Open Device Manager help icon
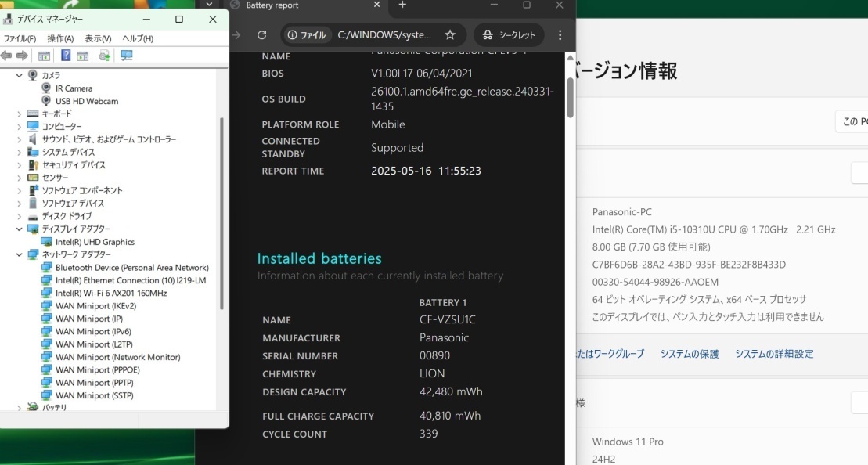Screen dimensions: 868x465 click(65, 56)
